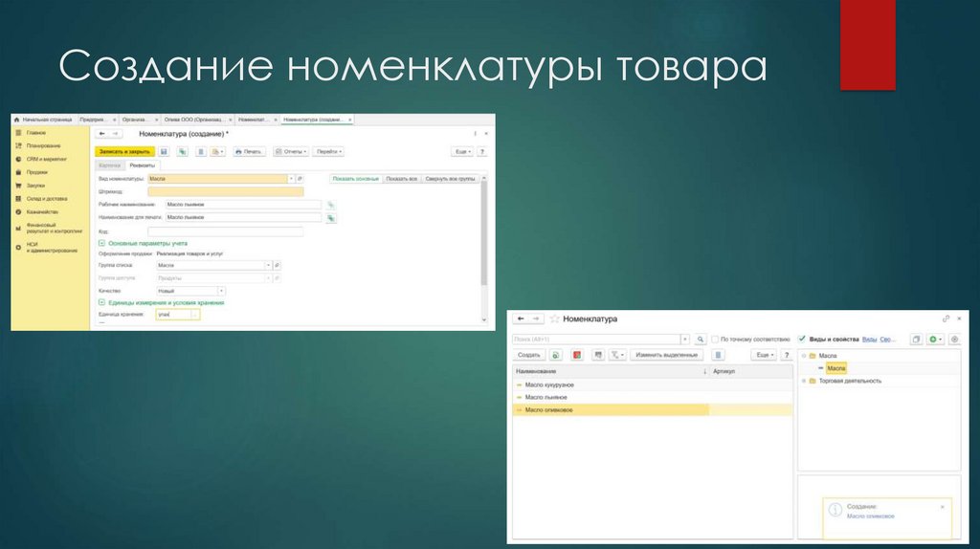The width and height of the screenshot is (980, 549).
Task: Click help '?' in Номенклатура list toolbar
Action: click(787, 355)
